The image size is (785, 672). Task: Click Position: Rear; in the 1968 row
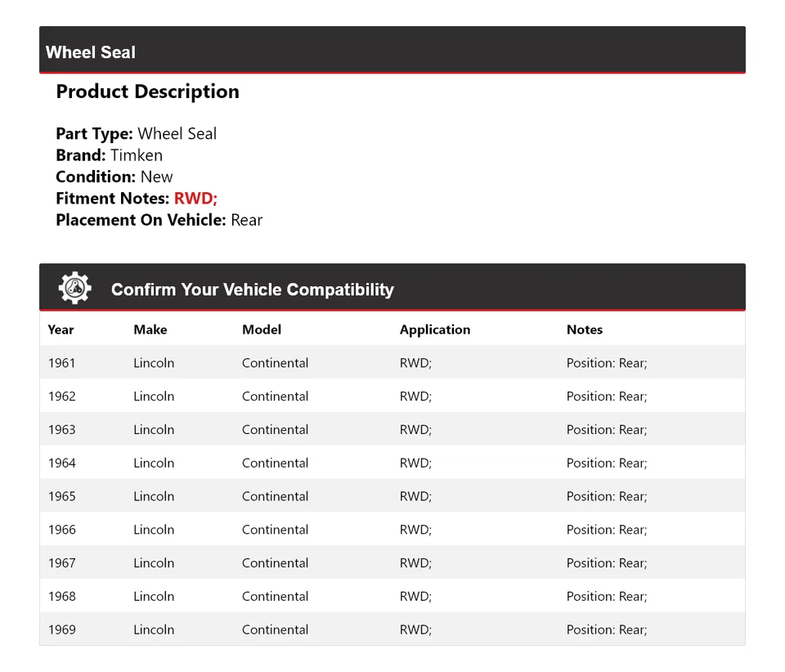pyautogui.click(x=606, y=597)
